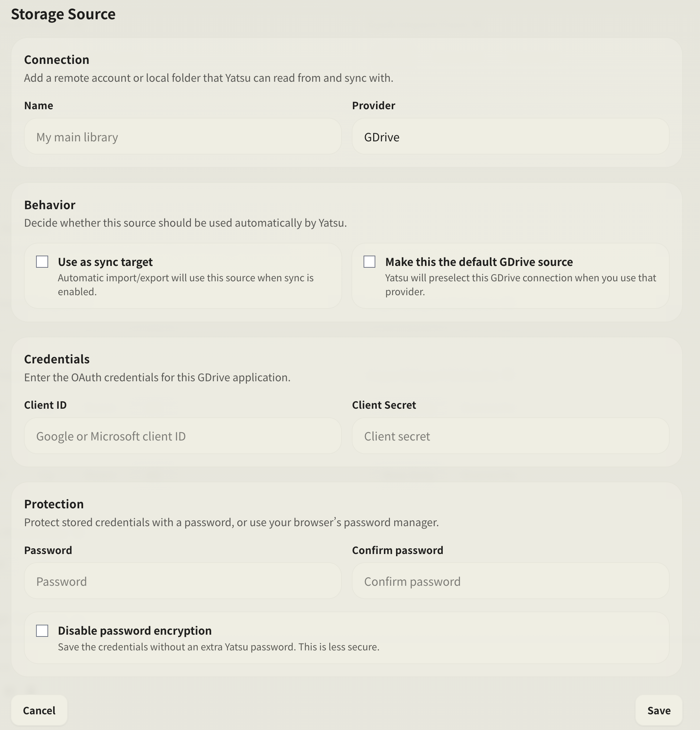Screen dimensions: 700x730
Task: Click the Connection section heading
Action: point(57,60)
